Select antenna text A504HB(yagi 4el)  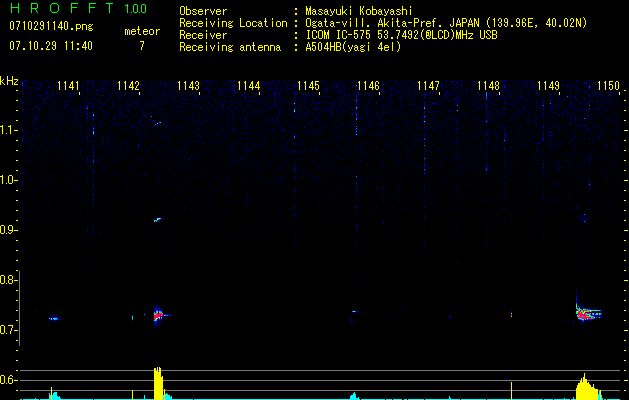(353, 47)
